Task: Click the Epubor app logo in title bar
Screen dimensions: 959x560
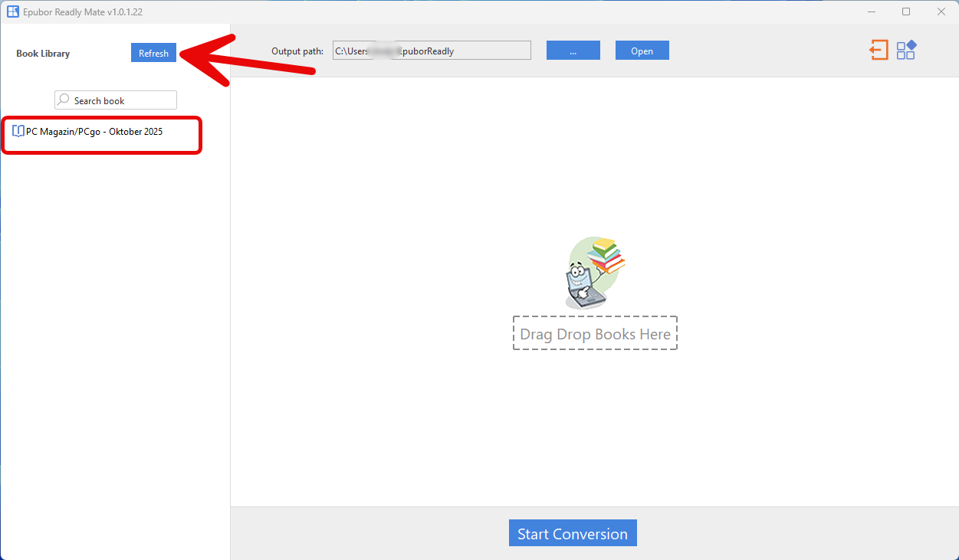Action: coord(12,11)
